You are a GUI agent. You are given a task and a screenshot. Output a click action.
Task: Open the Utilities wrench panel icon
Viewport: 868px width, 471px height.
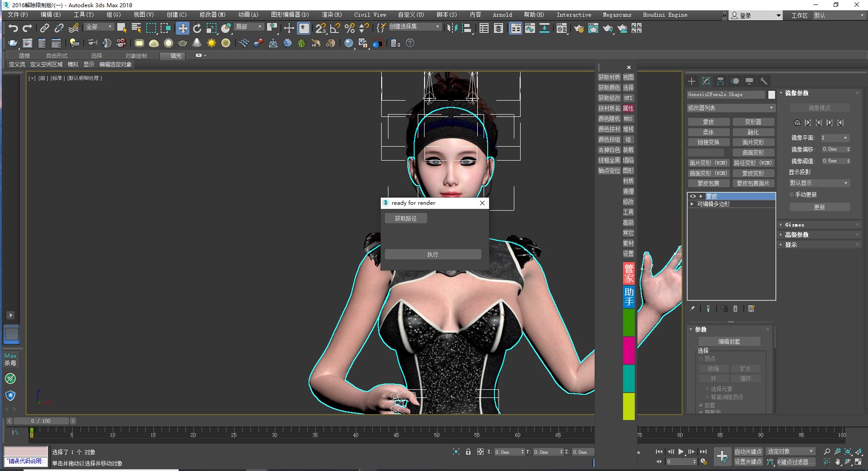(764, 81)
